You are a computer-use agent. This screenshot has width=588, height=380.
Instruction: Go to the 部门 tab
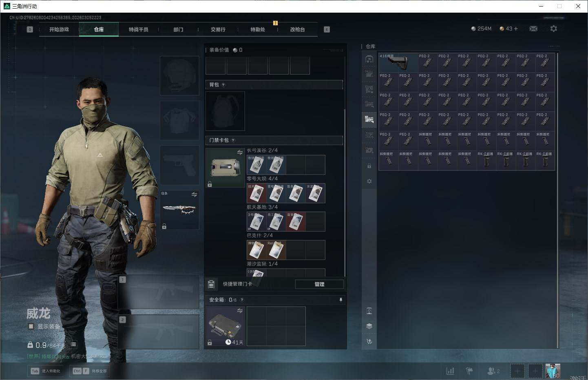178,29
